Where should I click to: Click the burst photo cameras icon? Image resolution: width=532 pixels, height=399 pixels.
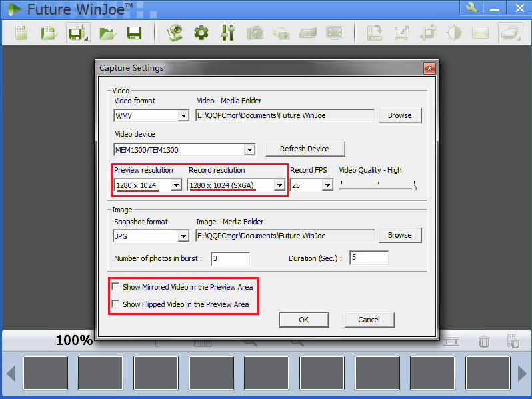click(x=281, y=33)
